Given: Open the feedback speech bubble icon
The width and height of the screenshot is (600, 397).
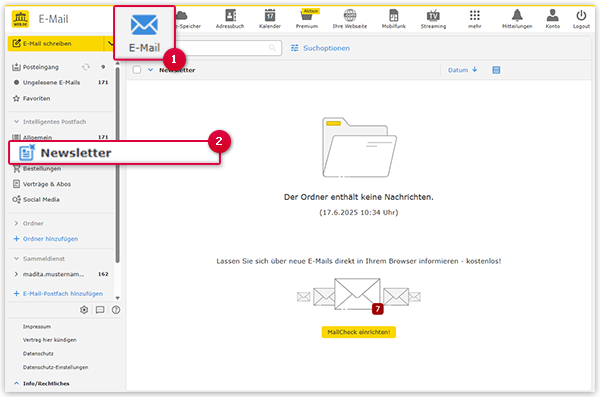Looking at the screenshot, I should point(100,310).
